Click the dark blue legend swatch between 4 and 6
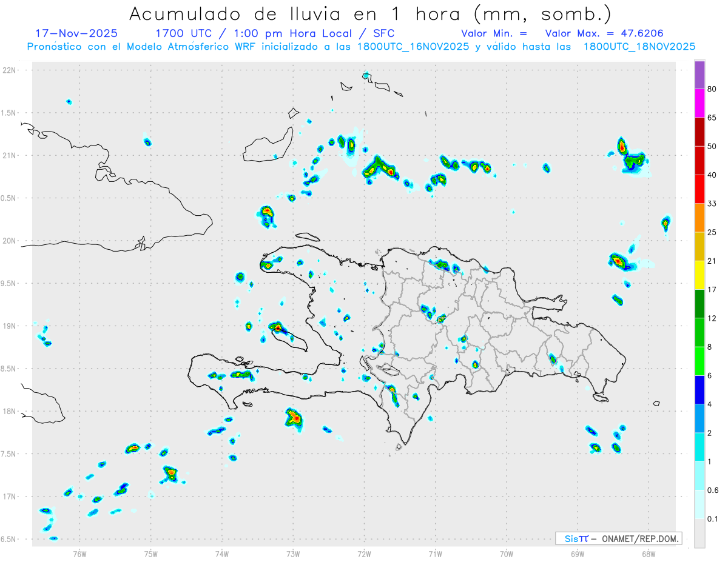This screenshot has width=728, height=562. pyautogui.click(x=699, y=390)
